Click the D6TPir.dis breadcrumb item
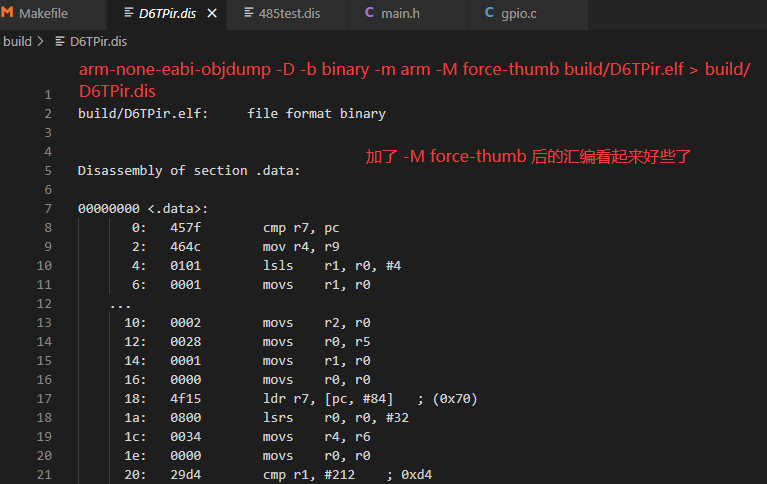 (x=98, y=42)
